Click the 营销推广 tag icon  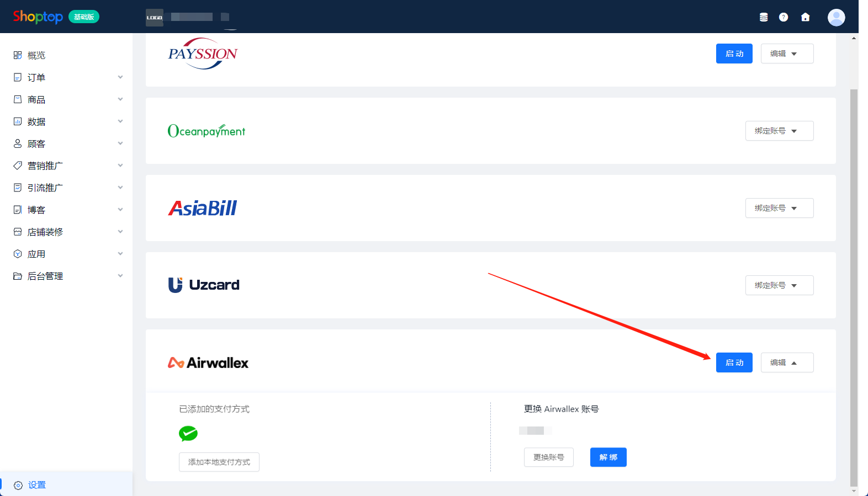[x=18, y=166]
